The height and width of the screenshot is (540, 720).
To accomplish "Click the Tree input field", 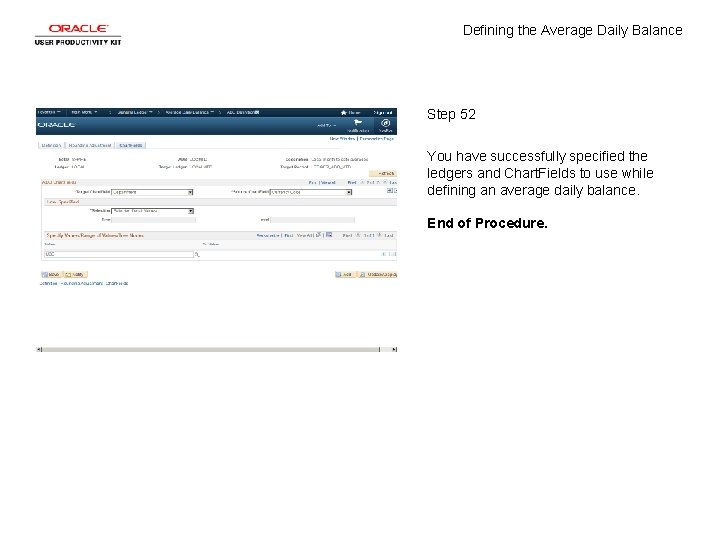I will coord(154,220).
